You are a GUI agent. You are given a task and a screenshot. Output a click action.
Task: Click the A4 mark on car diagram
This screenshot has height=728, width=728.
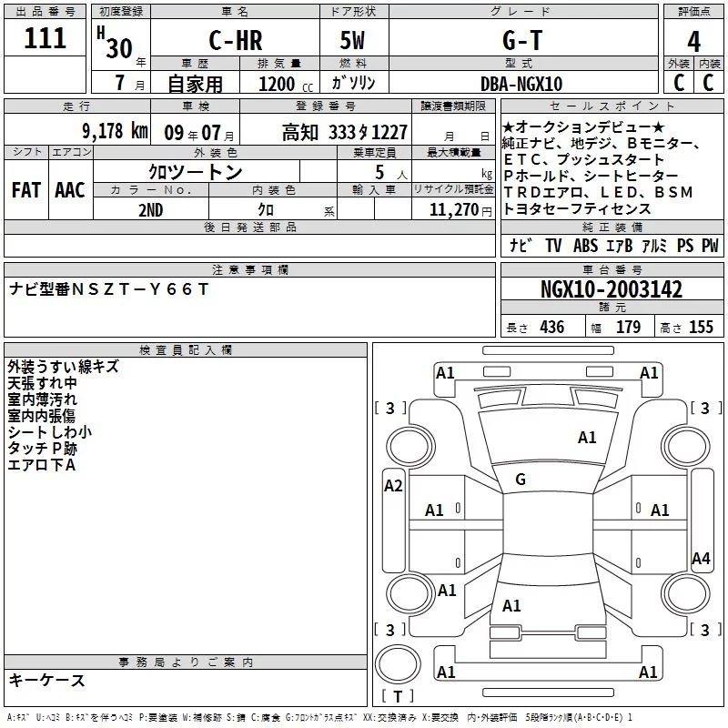click(x=701, y=558)
